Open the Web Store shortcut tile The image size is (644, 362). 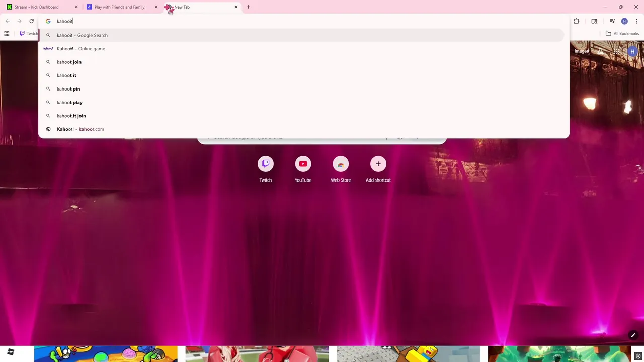tap(341, 169)
